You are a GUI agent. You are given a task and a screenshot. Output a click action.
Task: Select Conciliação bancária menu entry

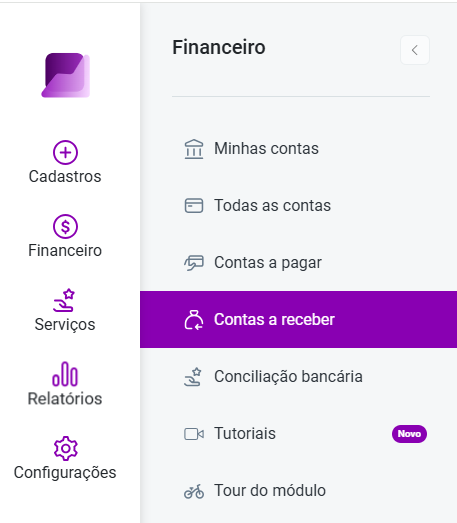tap(299, 377)
